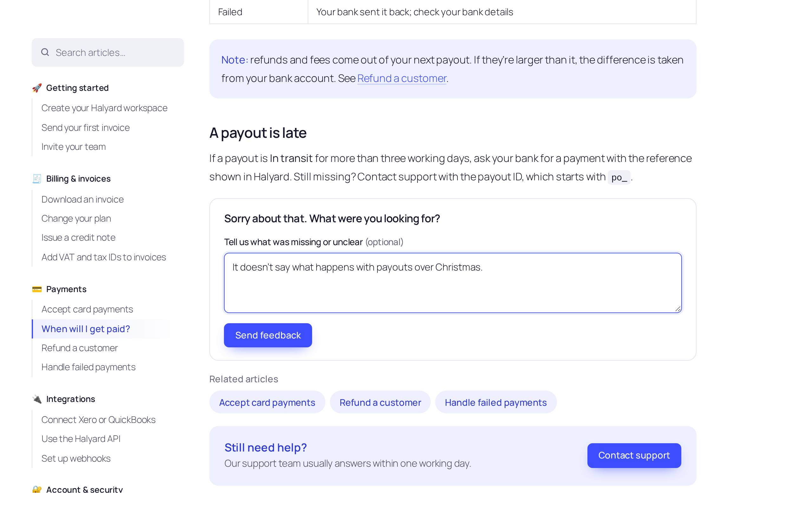812x508 pixels.
Task: Open Change your plan article
Action: pos(76,218)
